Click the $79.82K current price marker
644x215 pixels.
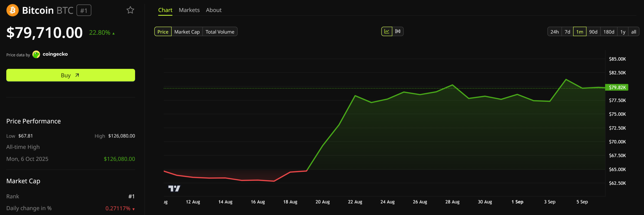(x=617, y=87)
